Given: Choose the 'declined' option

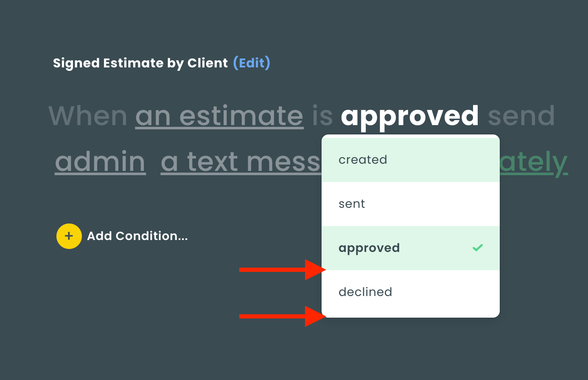Looking at the screenshot, I should 411,292.
